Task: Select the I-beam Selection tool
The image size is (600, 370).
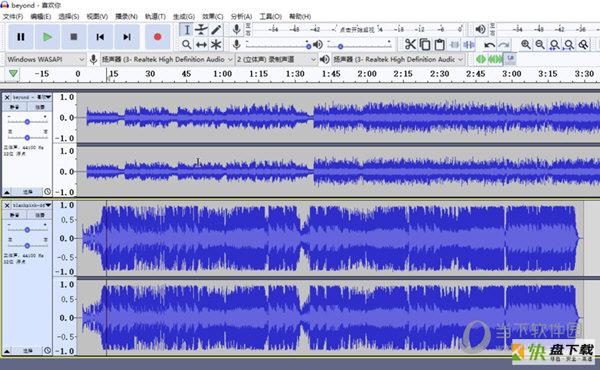Action: [187, 29]
